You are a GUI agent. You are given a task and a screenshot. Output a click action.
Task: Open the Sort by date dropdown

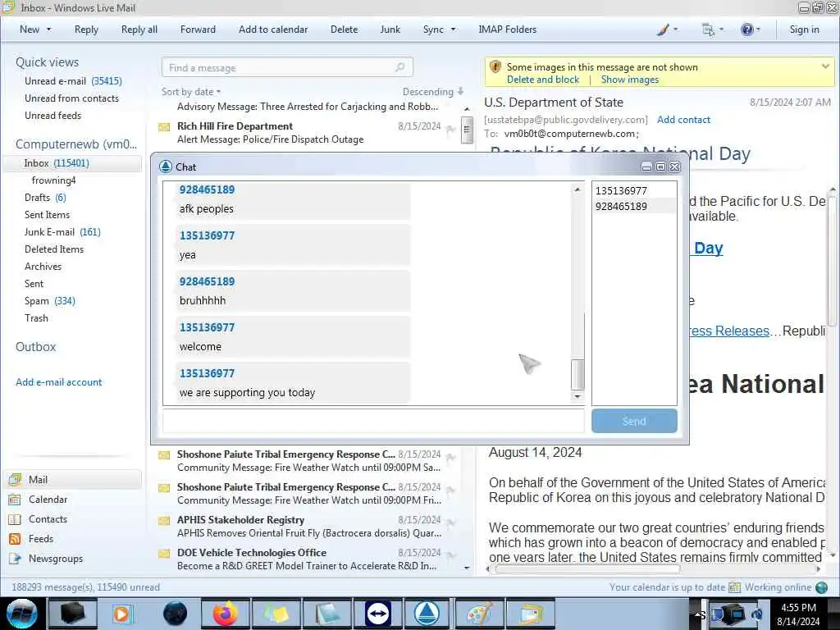click(191, 92)
